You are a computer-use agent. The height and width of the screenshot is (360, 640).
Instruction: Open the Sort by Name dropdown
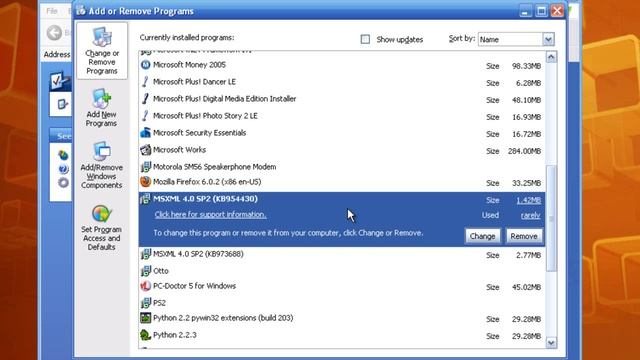pyautogui.click(x=548, y=39)
